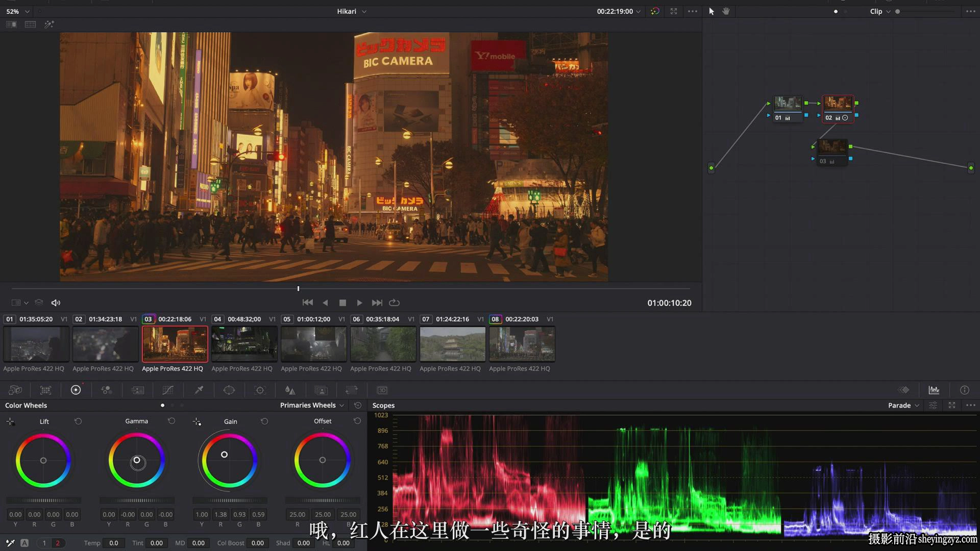Enable image wipe in viewer
Screen dimensions: 980x551
click(11, 24)
